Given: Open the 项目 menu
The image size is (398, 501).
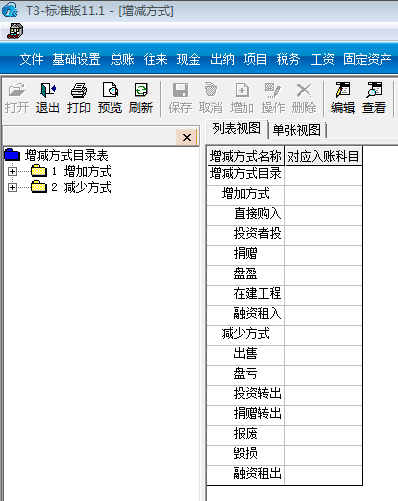Looking at the screenshot, I should coord(255,59).
